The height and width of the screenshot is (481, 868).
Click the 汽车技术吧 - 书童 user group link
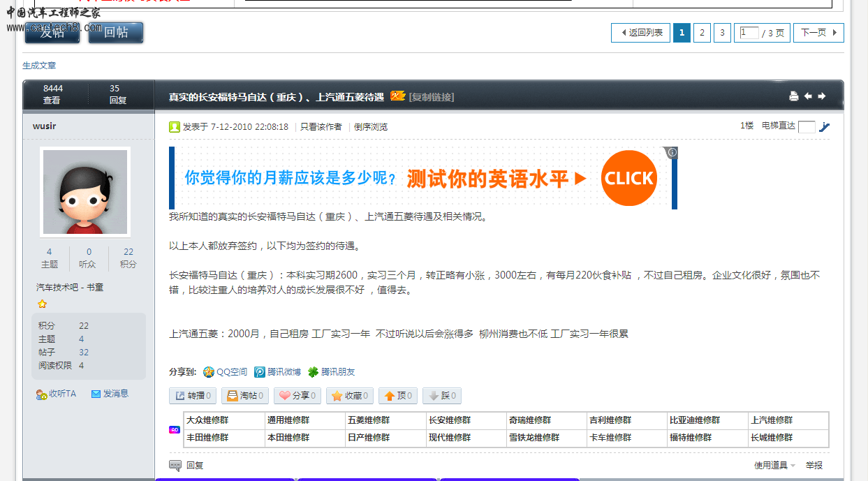[x=70, y=288]
